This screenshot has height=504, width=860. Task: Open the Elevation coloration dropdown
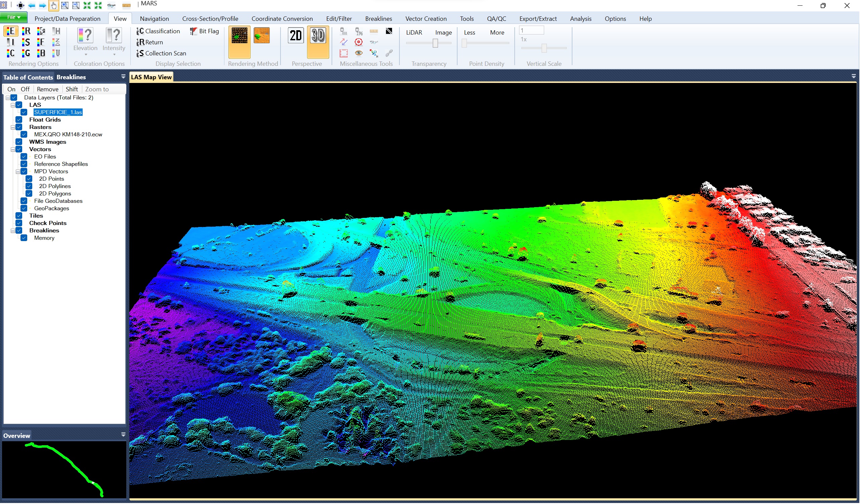(85, 54)
